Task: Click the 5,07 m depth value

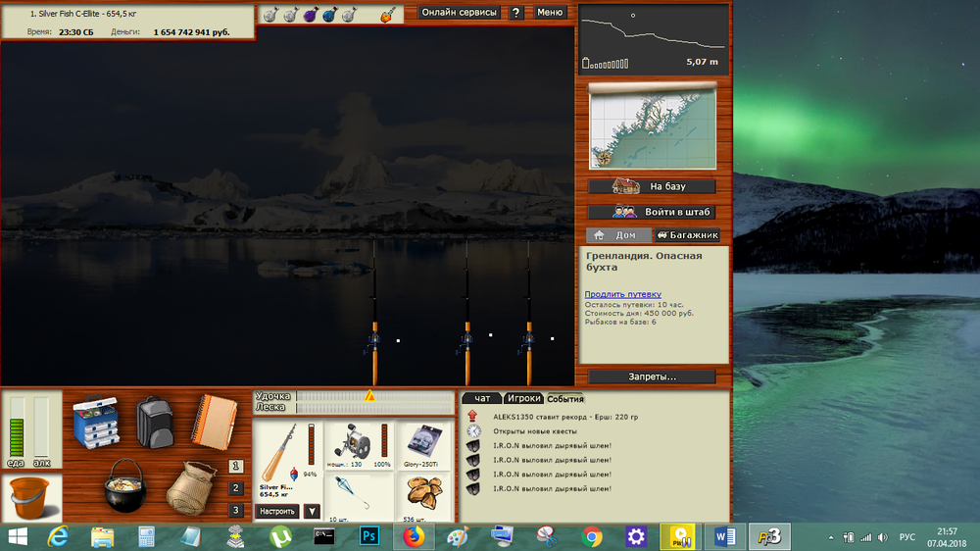Action: point(702,62)
